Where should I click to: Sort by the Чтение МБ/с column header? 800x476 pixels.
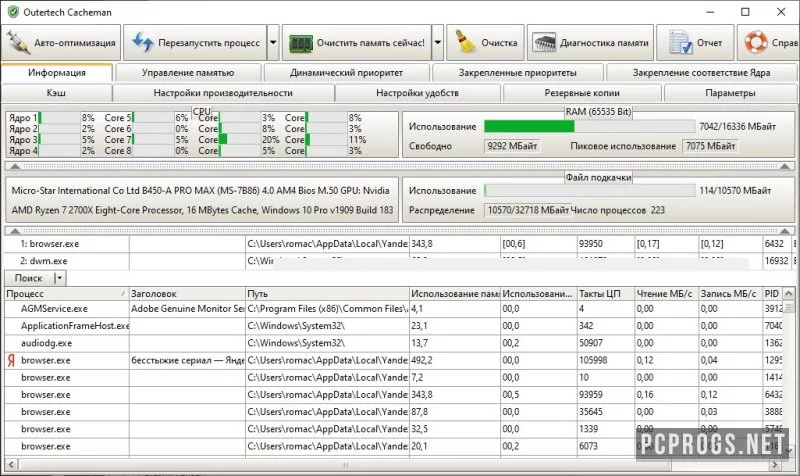tap(667, 294)
